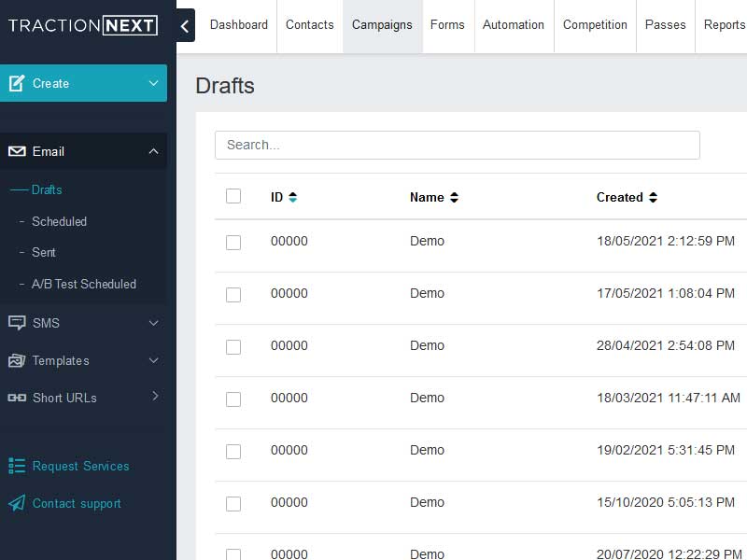Switch to the Automation tab

point(513,25)
